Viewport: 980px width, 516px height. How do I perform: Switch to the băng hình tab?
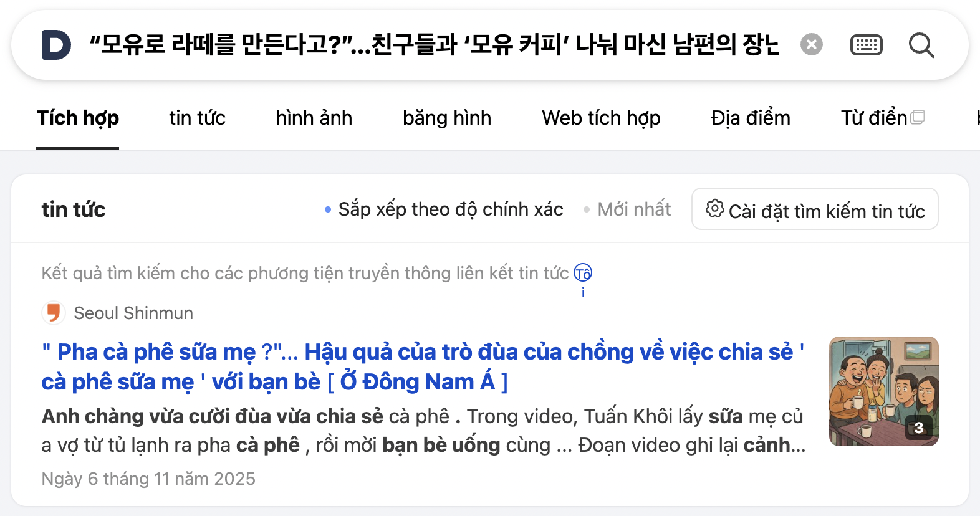coord(446,118)
